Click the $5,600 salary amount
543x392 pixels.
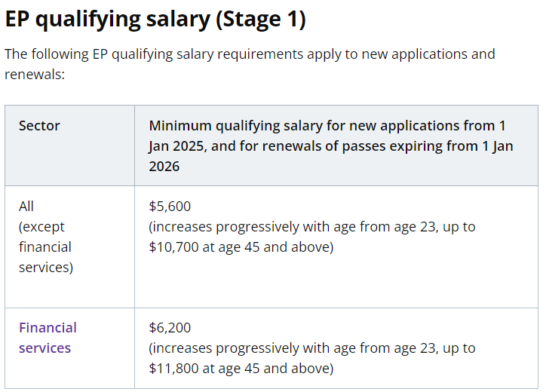(170, 206)
